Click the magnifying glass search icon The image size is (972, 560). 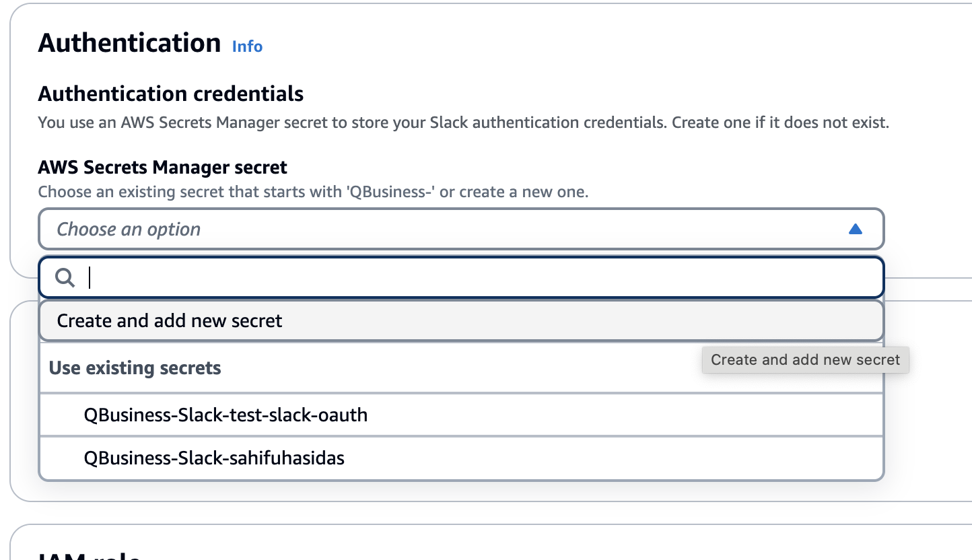coord(65,277)
